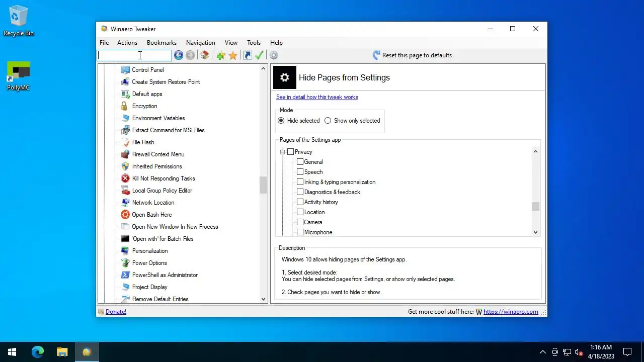Go back with the blue arrow button
The image size is (644, 362).
(179, 55)
